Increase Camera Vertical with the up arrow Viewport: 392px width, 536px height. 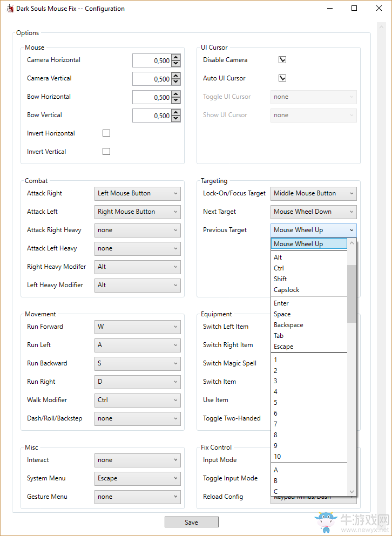pos(176,76)
